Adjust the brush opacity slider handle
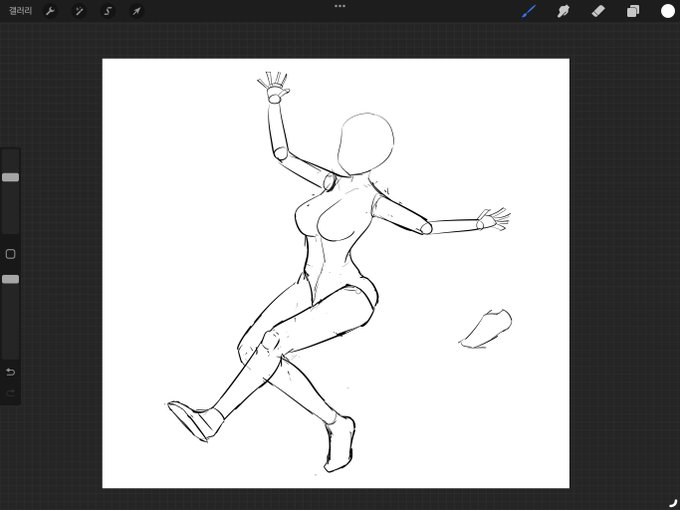This screenshot has height=510, width=680. coord(10,279)
